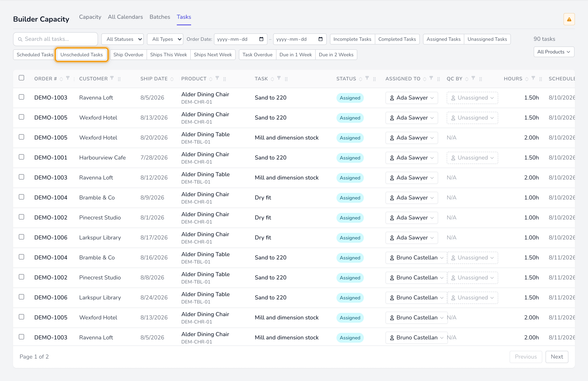Filter the Customer column

point(112,78)
